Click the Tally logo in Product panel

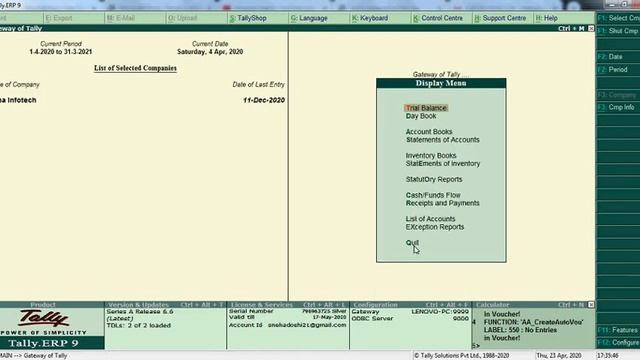tap(44, 318)
